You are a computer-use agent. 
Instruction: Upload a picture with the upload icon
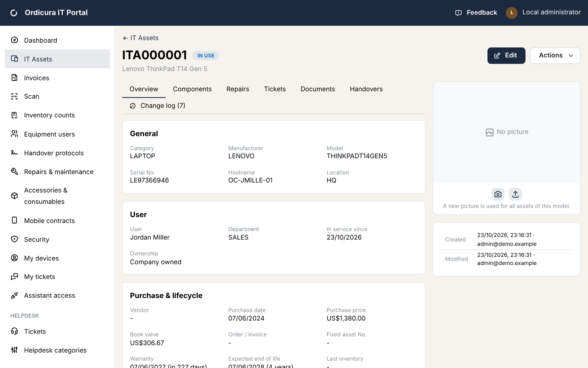515,194
